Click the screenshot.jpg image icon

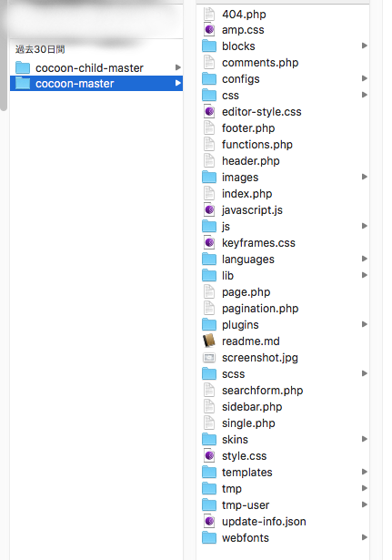tap(209, 358)
